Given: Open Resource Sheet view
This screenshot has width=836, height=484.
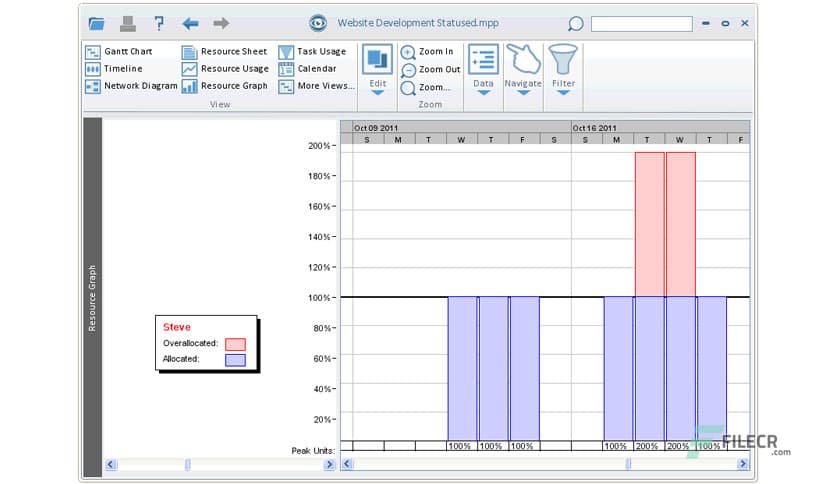Looking at the screenshot, I should pos(224,52).
